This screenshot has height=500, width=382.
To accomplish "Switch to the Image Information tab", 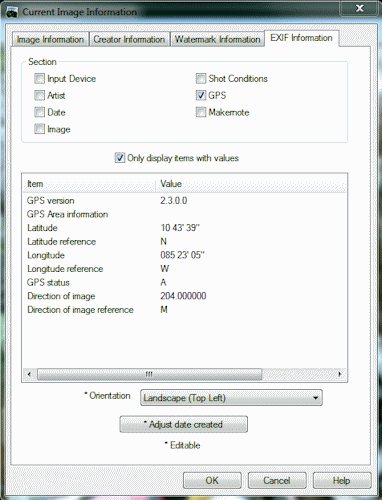I will 50,39.
